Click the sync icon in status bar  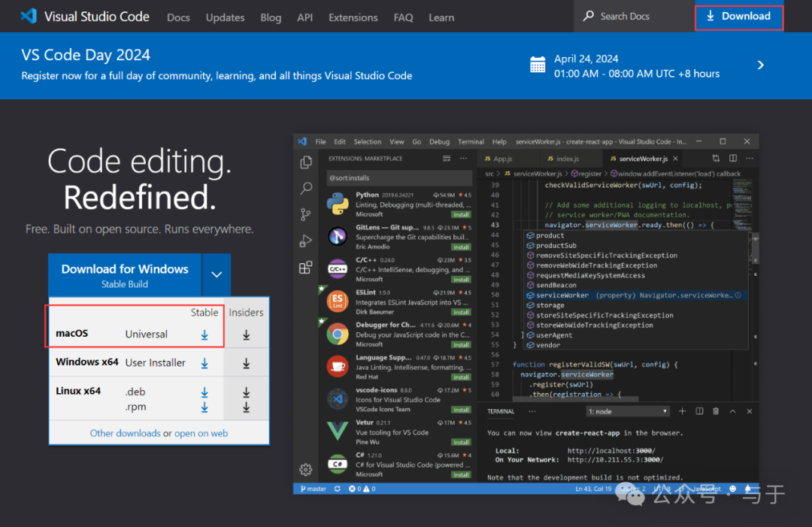pos(338,489)
